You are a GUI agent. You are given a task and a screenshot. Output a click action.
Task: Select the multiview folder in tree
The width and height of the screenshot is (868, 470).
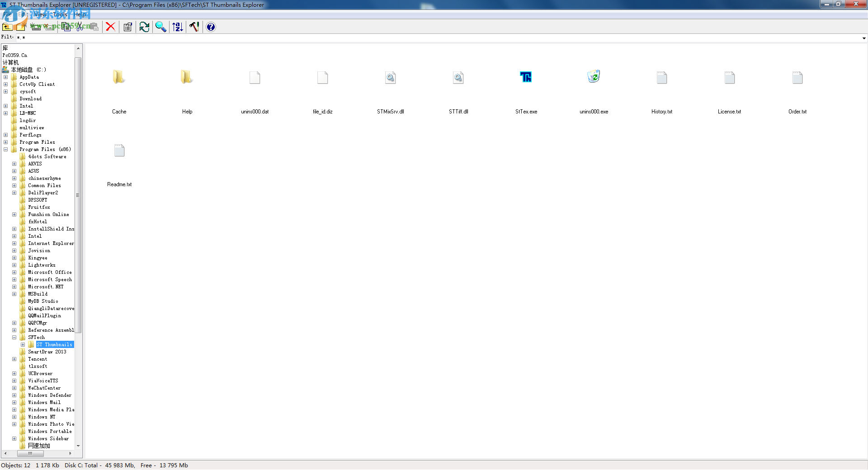pyautogui.click(x=32, y=128)
